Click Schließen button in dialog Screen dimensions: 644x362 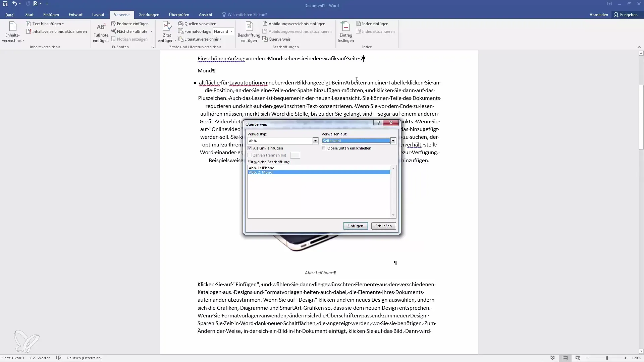(x=383, y=226)
